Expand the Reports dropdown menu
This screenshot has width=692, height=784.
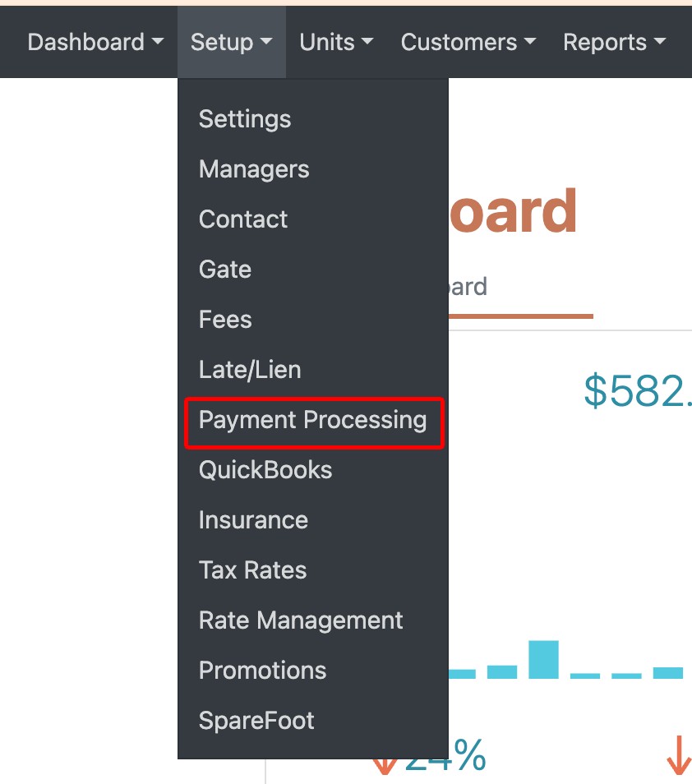615,42
